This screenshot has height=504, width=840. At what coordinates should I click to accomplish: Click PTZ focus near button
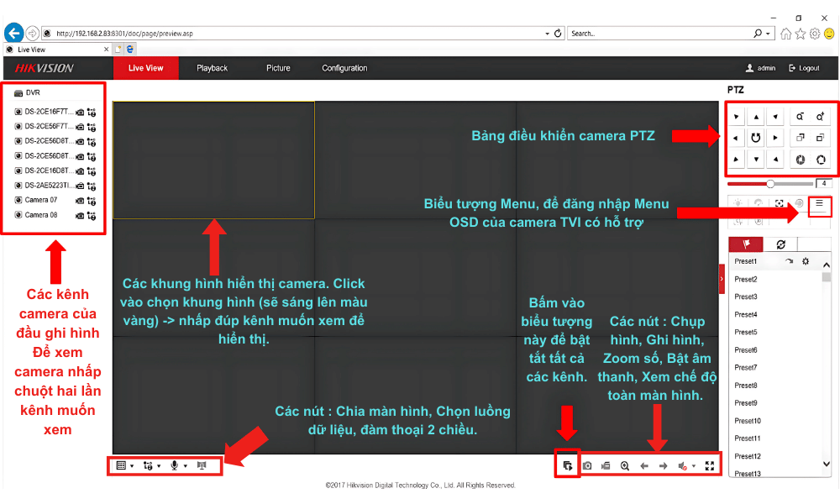(x=800, y=139)
